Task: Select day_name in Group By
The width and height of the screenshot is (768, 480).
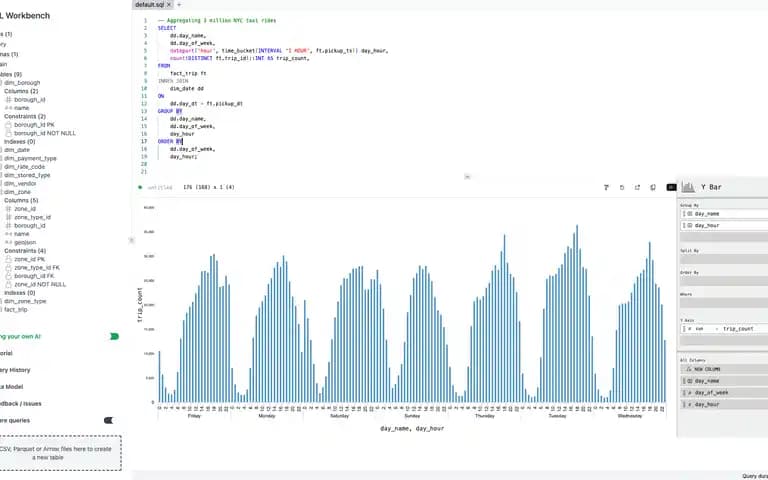Action: [x=724, y=214]
